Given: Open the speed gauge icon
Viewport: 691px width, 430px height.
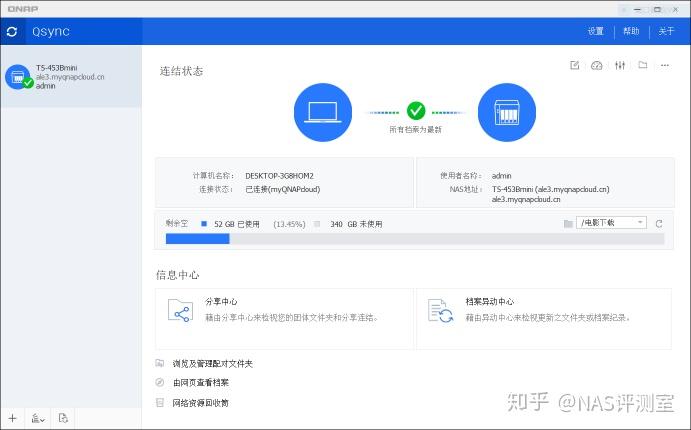Looking at the screenshot, I should coord(597,65).
